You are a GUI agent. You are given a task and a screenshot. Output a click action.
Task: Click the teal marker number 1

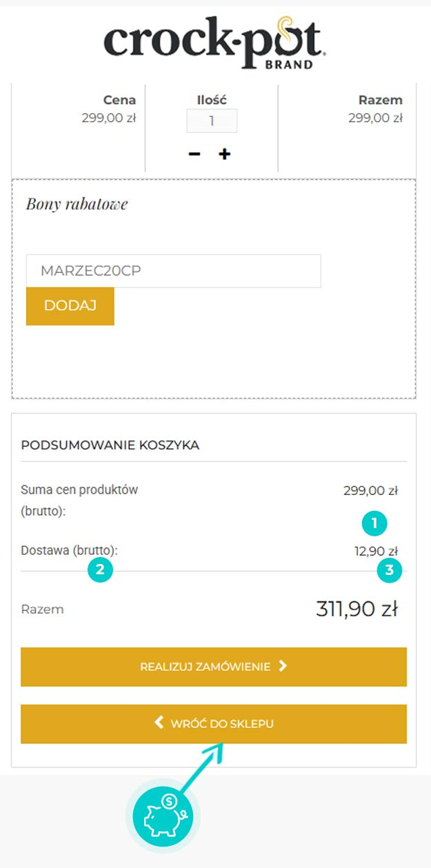[374, 523]
